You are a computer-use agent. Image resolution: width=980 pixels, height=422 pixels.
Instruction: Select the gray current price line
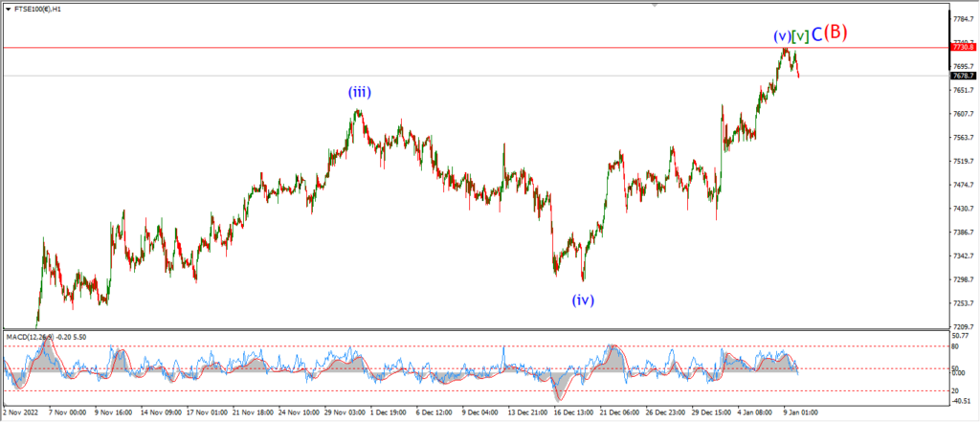(x=475, y=76)
